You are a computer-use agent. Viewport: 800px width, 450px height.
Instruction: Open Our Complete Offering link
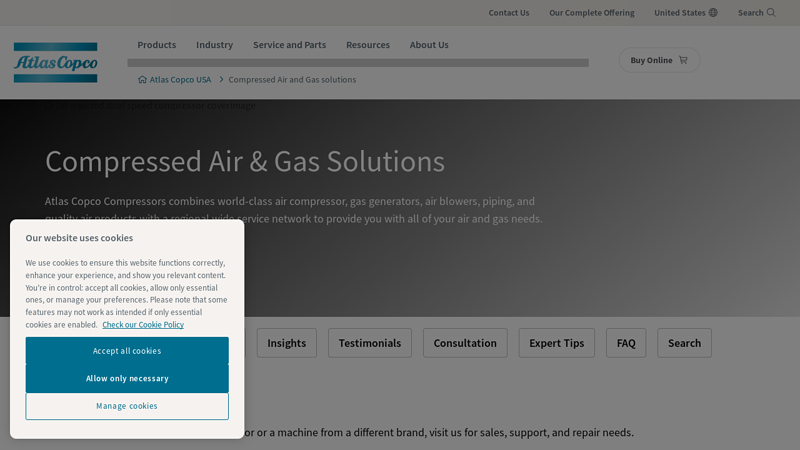point(592,13)
